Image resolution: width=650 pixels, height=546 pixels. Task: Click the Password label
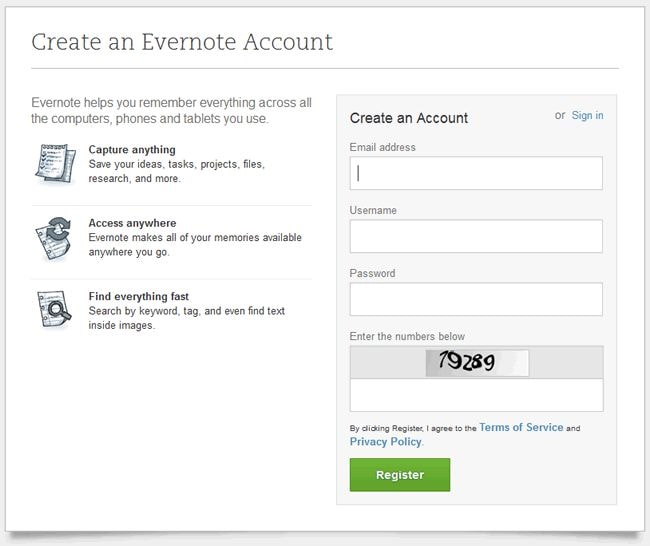(x=372, y=274)
